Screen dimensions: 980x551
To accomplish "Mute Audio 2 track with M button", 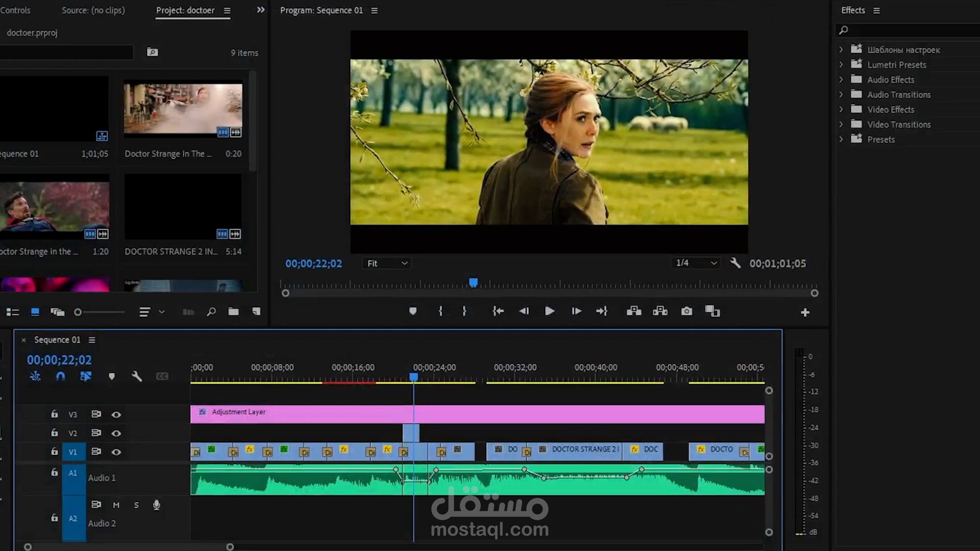I will click(116, 505).
